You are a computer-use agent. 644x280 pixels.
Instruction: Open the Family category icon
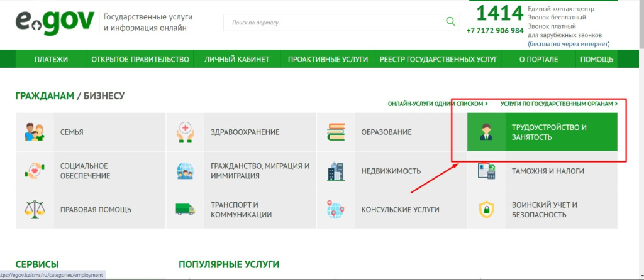(x=35, y=132)
